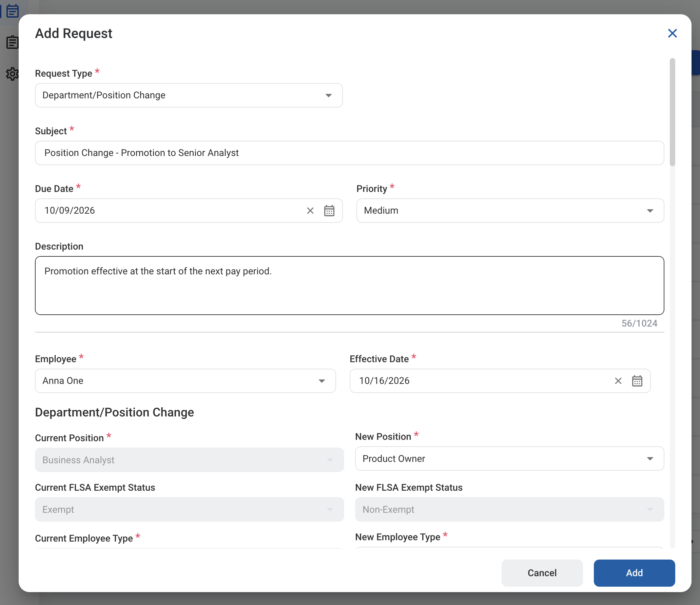The image size is (700, 605).
Task: Click the Current FLSA Exempt Status dropdown
Action: tap(189, 509)
